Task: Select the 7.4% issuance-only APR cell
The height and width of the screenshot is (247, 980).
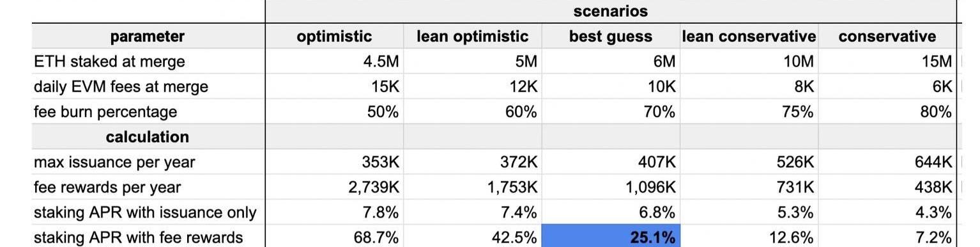Action: 473,212
